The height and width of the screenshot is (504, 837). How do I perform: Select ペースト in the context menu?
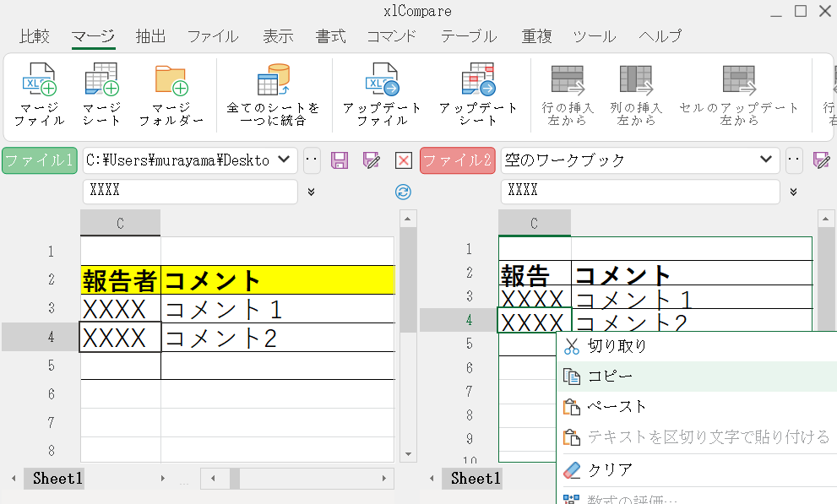pos(617,407)
